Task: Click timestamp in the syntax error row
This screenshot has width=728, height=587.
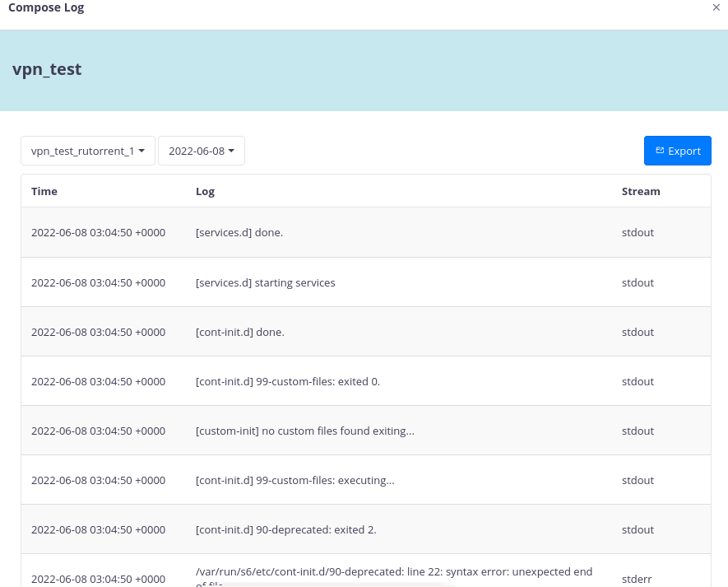Action: 98,579
